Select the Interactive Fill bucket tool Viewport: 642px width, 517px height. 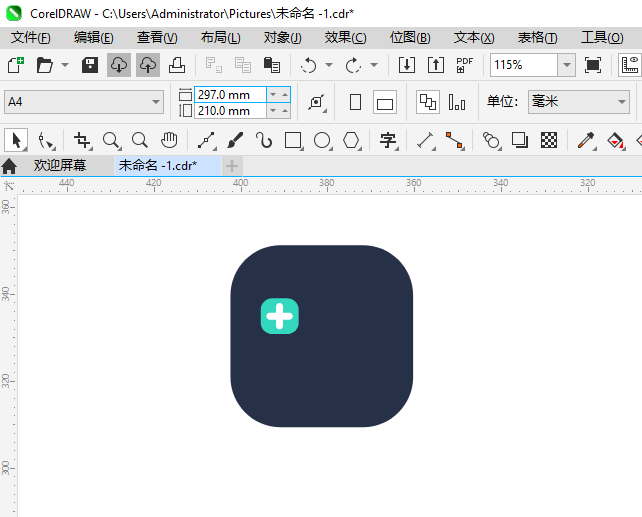pyautogui.click(x=615, y=140)
